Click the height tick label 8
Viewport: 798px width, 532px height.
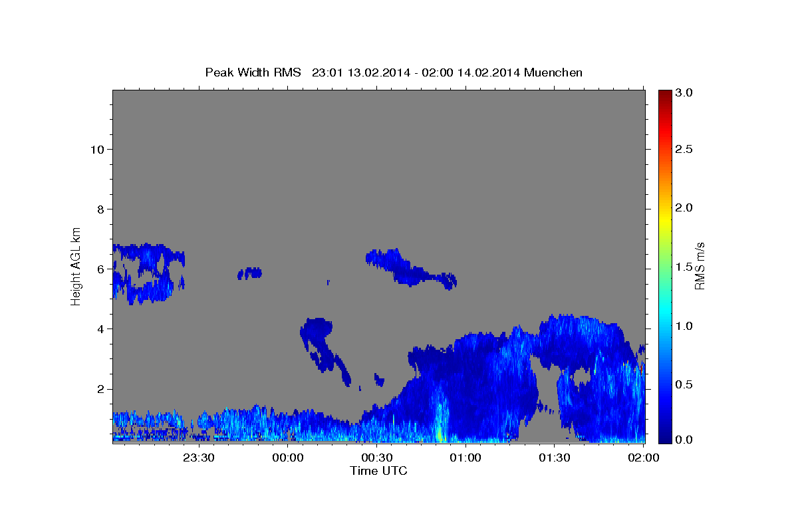tap(100, 209)
